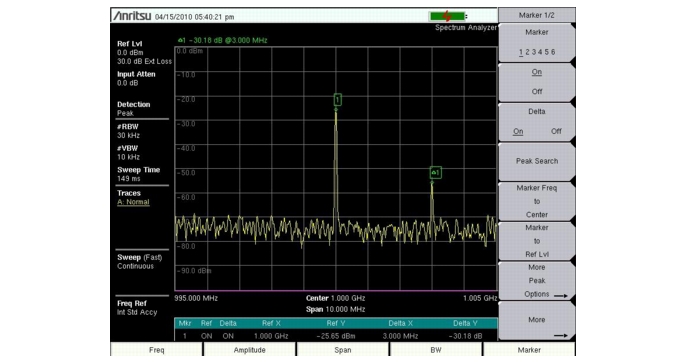Click Marker to Ref Lvl button
This screenshot has width=689, height=362.
pyautogui.click(x=537, y=241)
